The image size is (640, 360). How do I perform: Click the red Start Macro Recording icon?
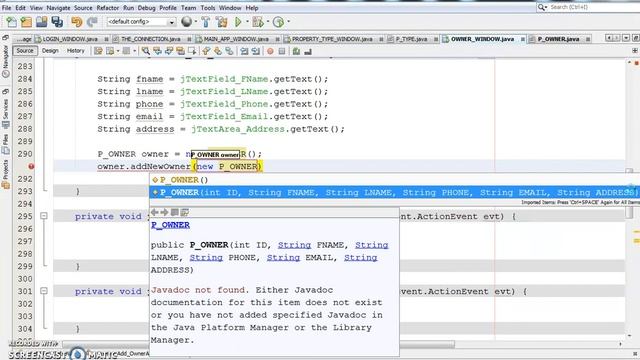[x=270, y=51]
